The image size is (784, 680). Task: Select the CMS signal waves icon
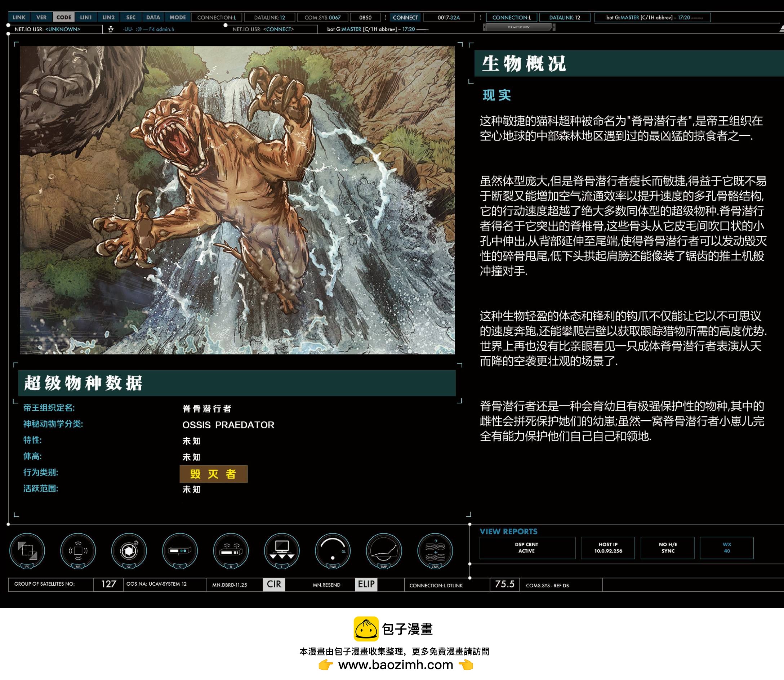click(435, 551)
